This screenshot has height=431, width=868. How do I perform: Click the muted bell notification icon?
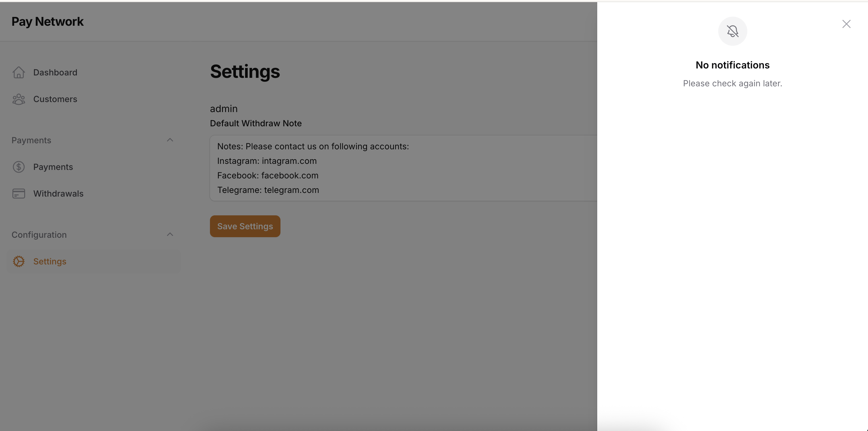(x=732, y=31)
